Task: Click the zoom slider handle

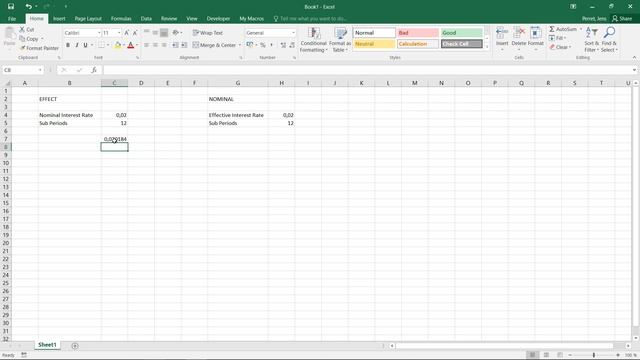Action: [594, 355]
